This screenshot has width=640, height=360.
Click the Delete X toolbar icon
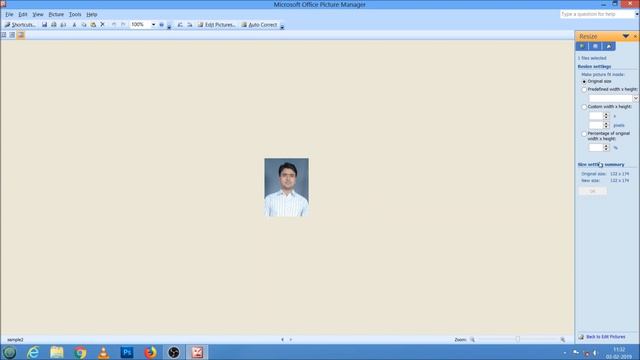click(x=102, y=25)
